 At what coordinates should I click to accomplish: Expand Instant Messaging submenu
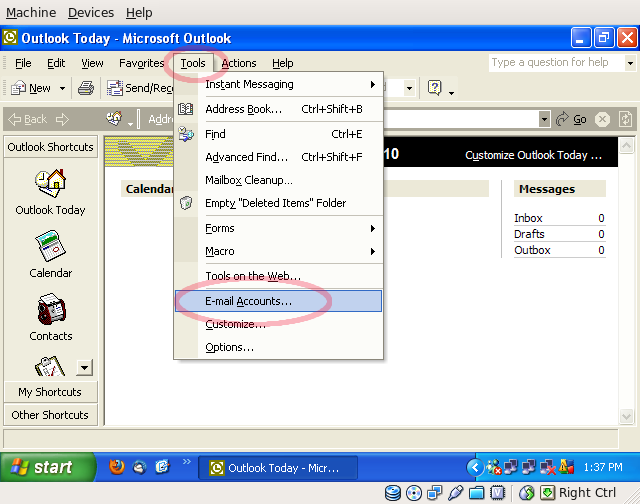click(x=279, y=84)
